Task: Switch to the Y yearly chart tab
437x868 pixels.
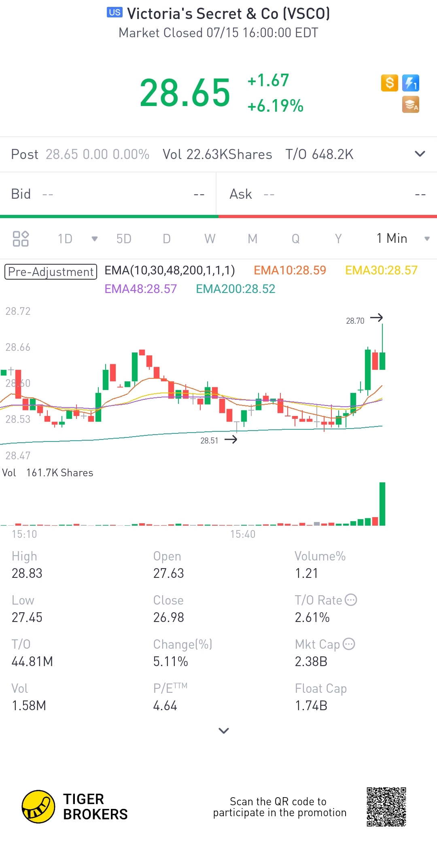Action: point(338,239)
